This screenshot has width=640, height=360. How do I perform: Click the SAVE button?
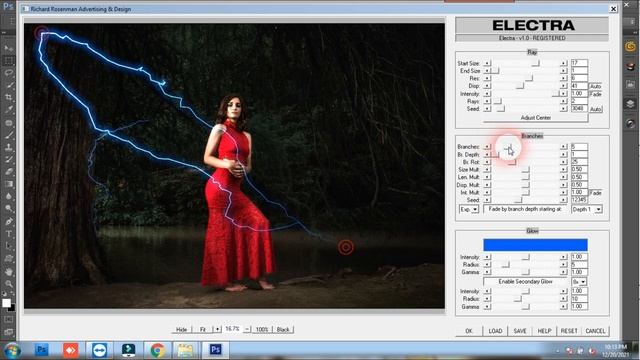[520, 331]
